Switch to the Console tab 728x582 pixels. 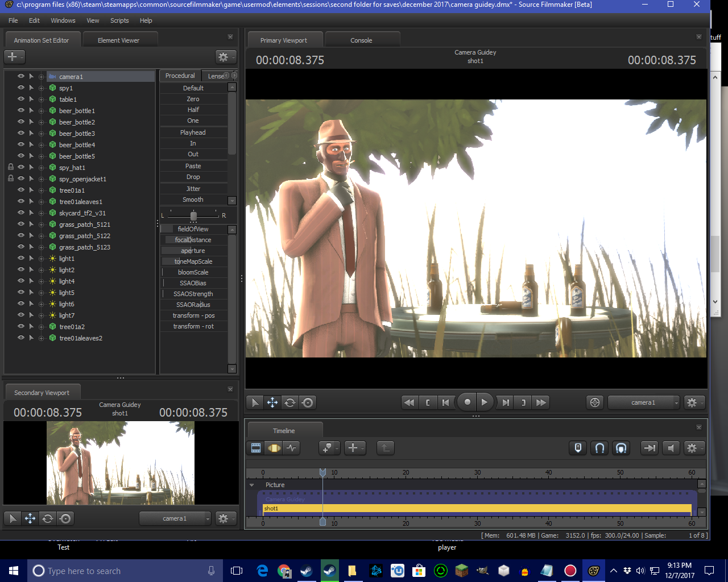click(x=361, y=40)
